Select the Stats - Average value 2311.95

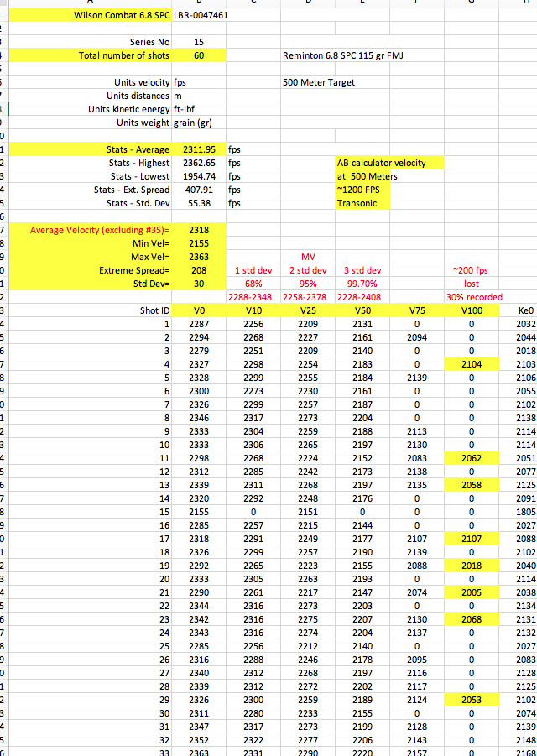coord(199,149)
